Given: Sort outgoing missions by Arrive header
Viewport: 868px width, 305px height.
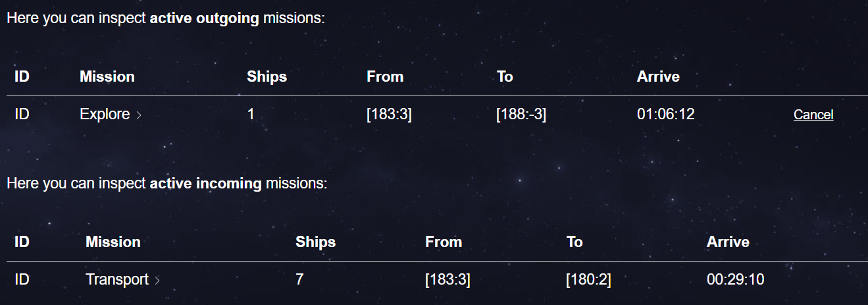Looking at the screenshot, I should point(658,76).
